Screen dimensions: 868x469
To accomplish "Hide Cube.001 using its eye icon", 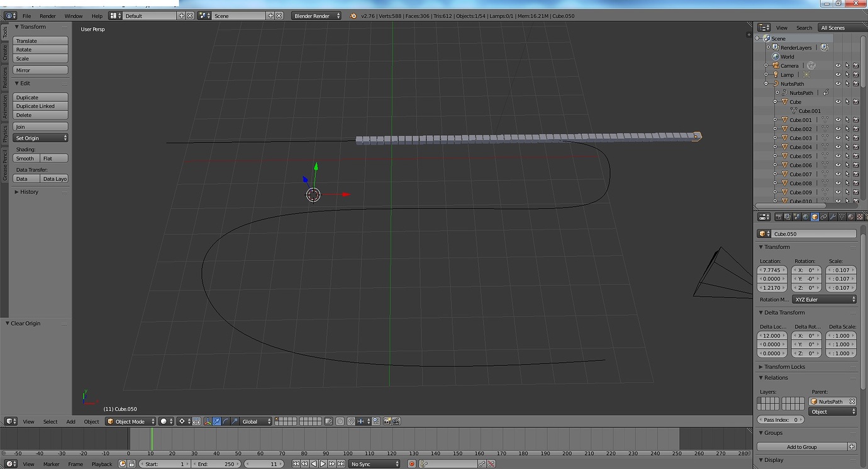I will (x=838, y=120).
